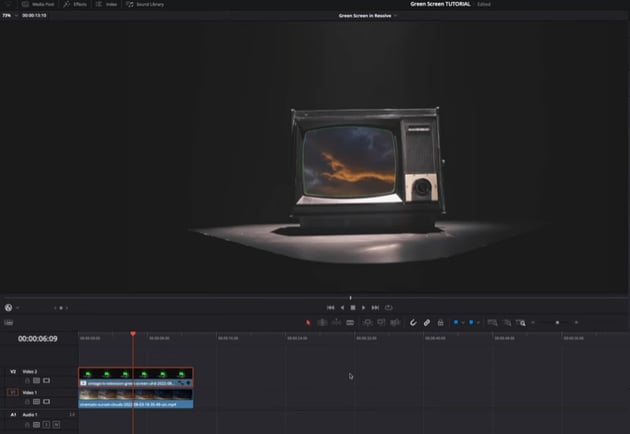The height and width of the screenshot is (434, 630).
Task: Click the red playhead marker on ruler
Action: click(133, 334)
